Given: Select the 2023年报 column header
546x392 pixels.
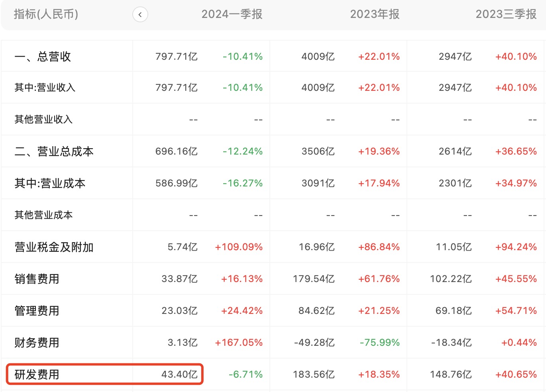Looking at the screenshot, I should pyautogui.click(x=374, y=14).
